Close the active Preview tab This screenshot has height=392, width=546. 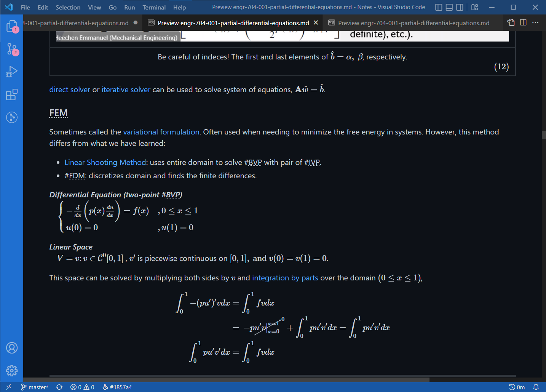[x=316, y=23]
